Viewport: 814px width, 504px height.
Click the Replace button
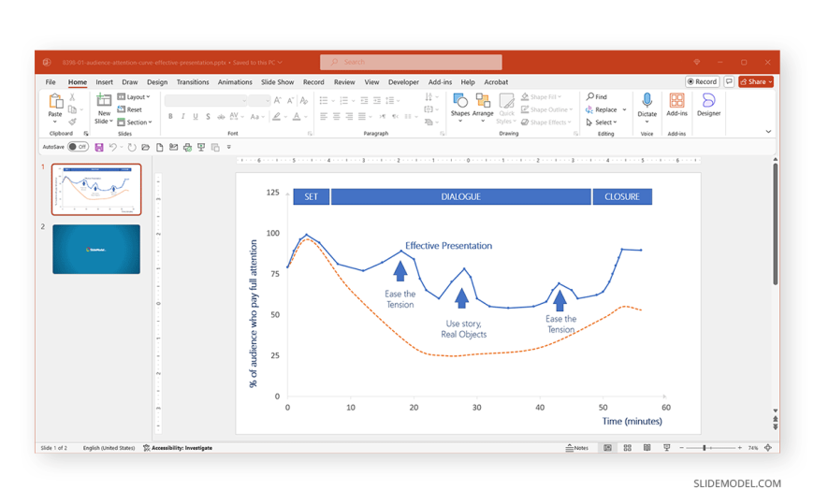[x=602, y=109]
